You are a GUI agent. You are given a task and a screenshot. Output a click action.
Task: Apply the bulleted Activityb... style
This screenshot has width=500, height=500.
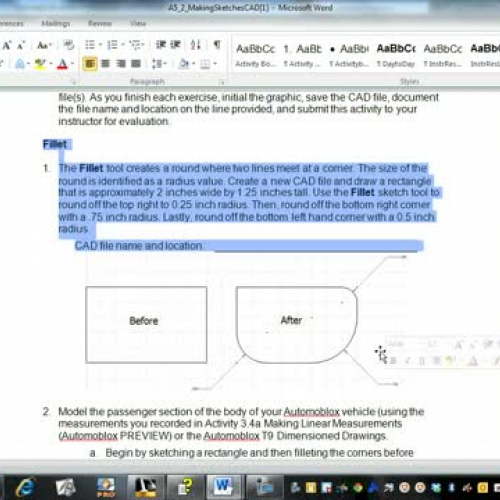coord(349,55)
